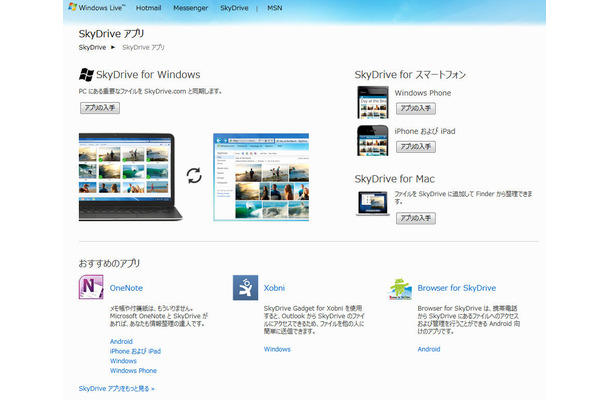Select OneNote's iPhone and iPad link
Viewport: 610px width, 400px height.
pos(135,351)
